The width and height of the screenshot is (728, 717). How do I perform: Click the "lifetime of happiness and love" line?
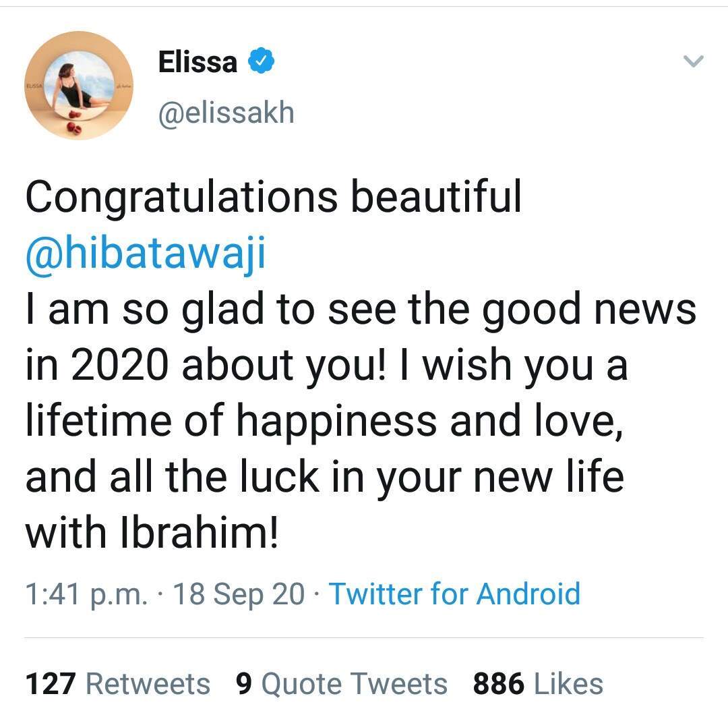pyautogui.click(x=322, y=421)
